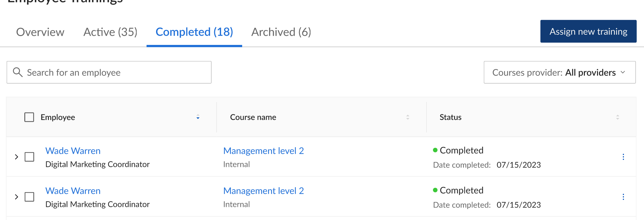Toggle the select-all Employee header checkbox

[29, 117]
